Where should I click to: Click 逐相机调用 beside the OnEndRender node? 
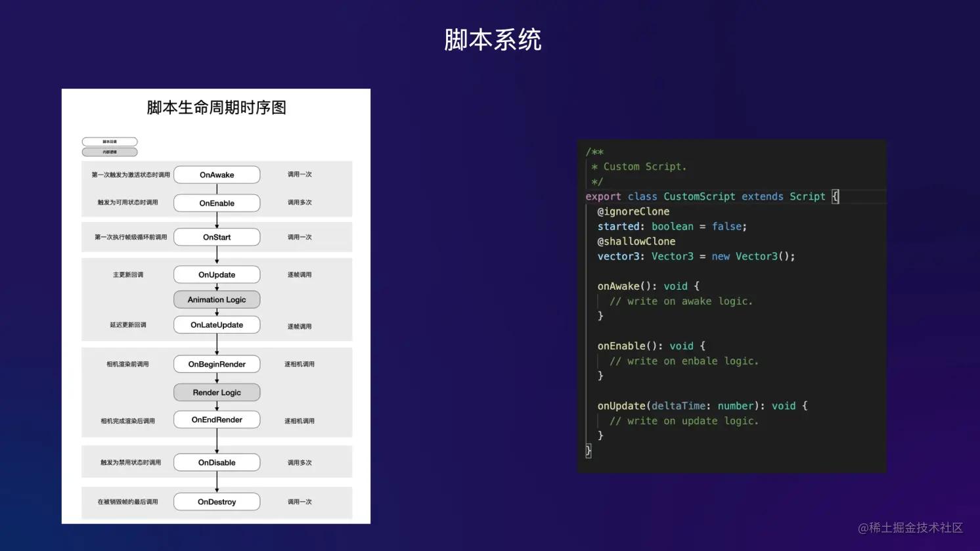pyautogui.click(x=300, y=421)
